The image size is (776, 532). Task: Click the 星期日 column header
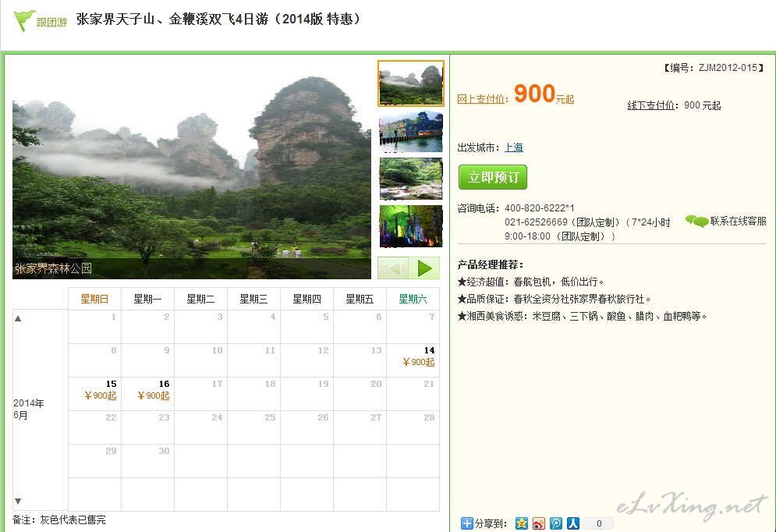[94, 299]
